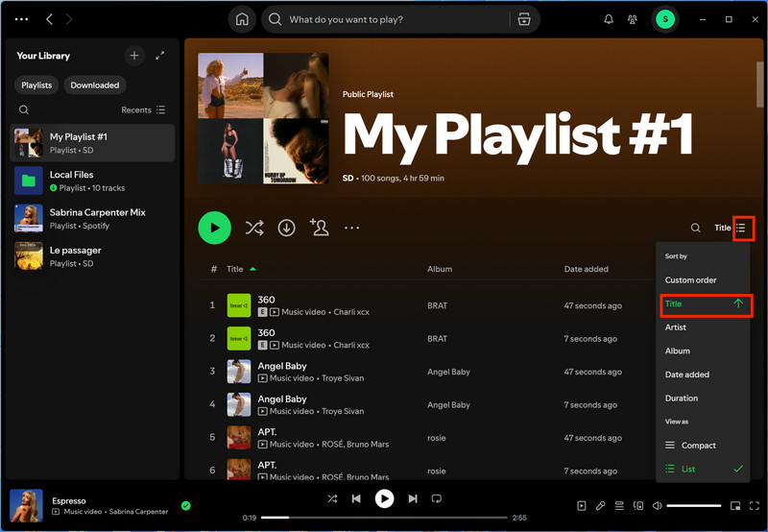Open more options for My Playlist #1
The image size is (768, 532).
pos(351,228)
